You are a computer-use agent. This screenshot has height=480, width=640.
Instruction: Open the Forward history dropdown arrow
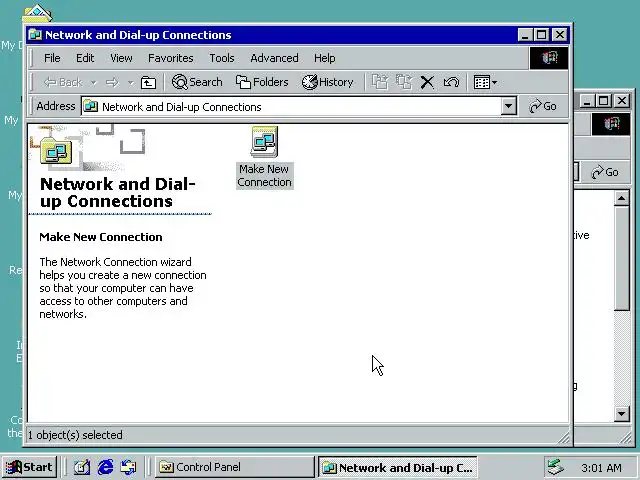point(130,83)
